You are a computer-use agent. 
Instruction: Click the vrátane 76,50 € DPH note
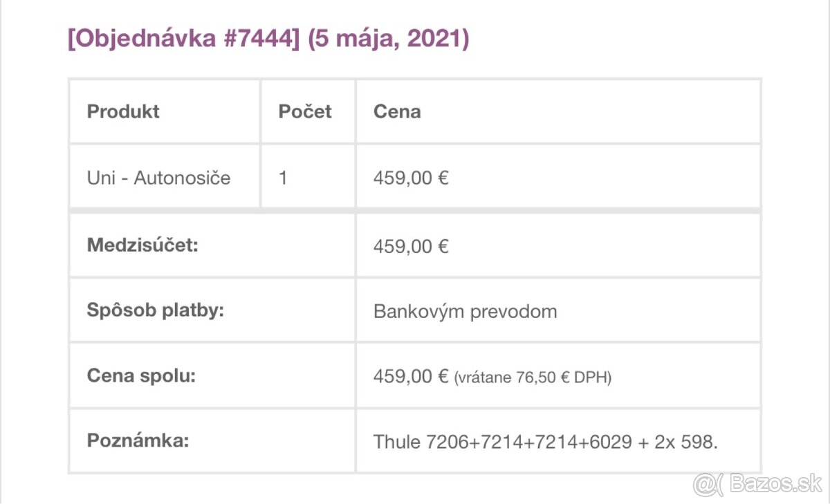coord(533,377)
